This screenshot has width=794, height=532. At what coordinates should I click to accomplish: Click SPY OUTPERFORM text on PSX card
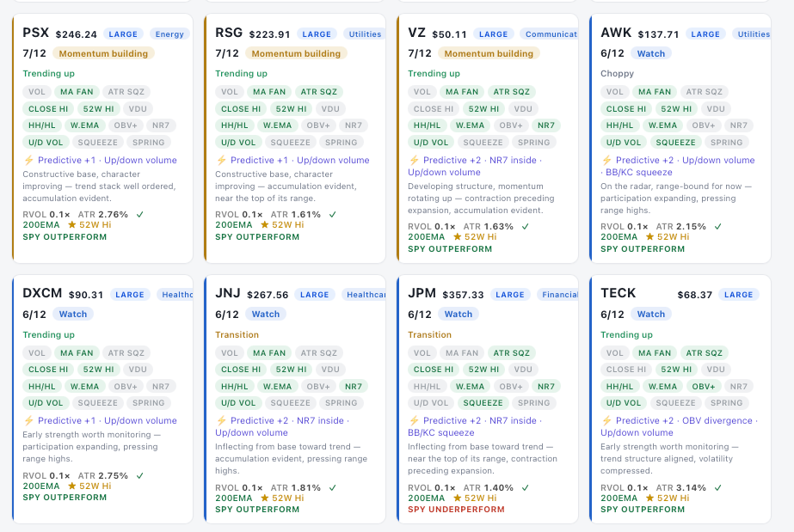pyautogui.click(x=65, y=237)
